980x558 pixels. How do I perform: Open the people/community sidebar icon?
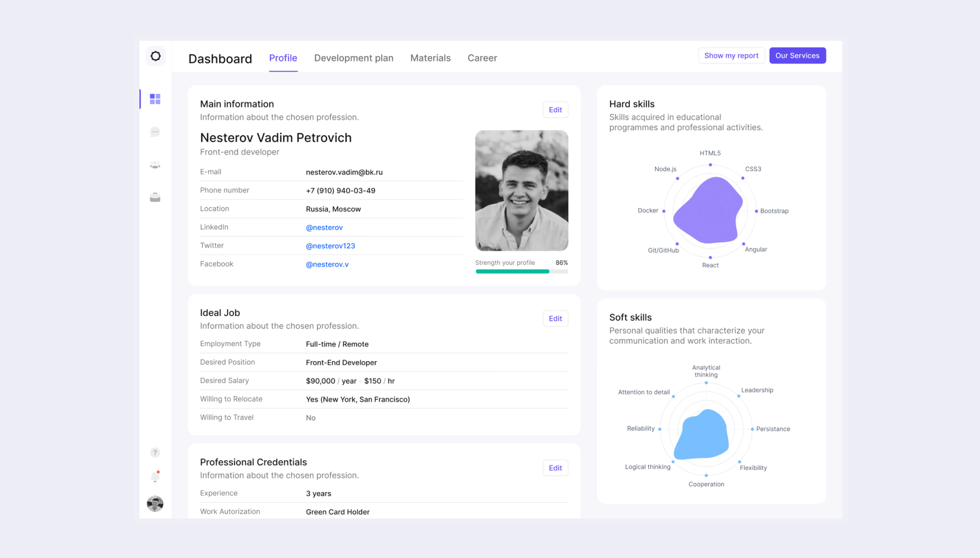coord(155,165)
